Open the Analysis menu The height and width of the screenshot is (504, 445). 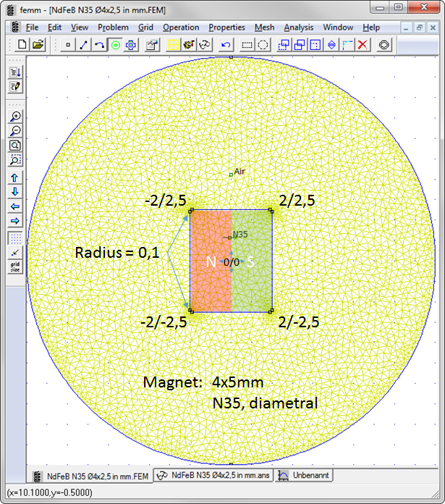[299, 28]
